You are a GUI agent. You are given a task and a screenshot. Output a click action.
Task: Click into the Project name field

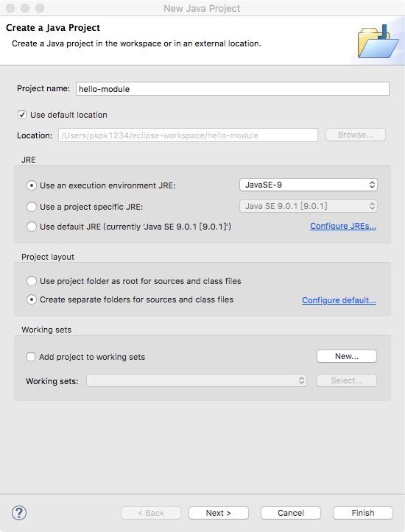coord(233,89)
